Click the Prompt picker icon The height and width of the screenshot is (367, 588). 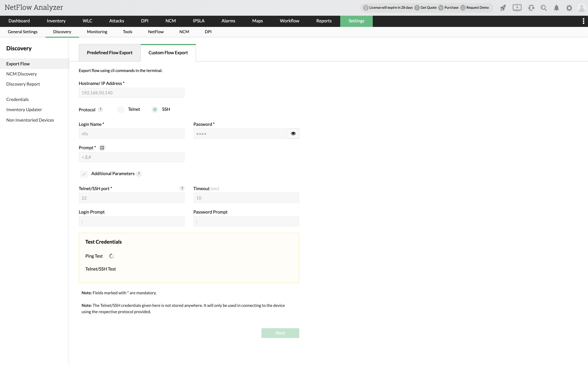click(x=102, y=148)
